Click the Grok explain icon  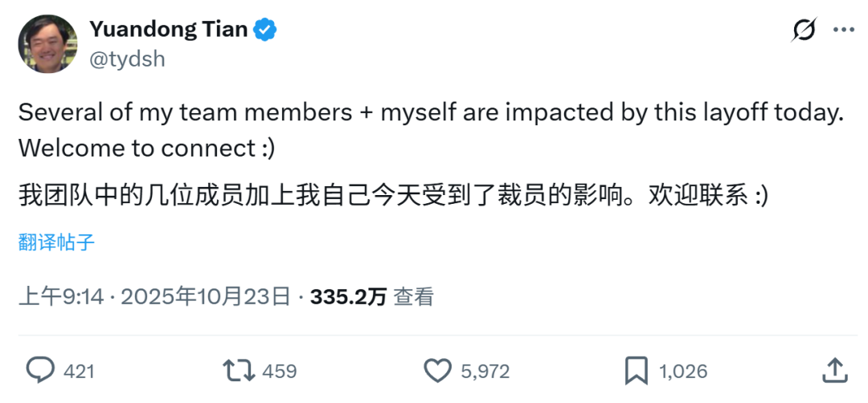coord(803,31)
